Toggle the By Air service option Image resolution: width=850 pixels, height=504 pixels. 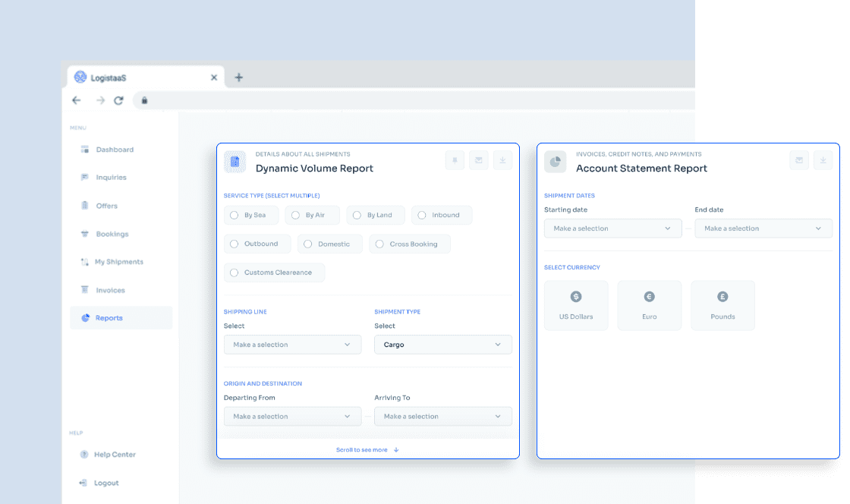click(312, 216)
